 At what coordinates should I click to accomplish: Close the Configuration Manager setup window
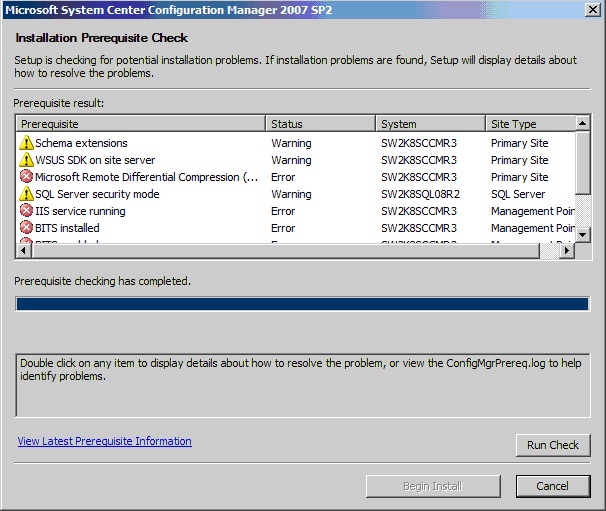coord(592,9)
